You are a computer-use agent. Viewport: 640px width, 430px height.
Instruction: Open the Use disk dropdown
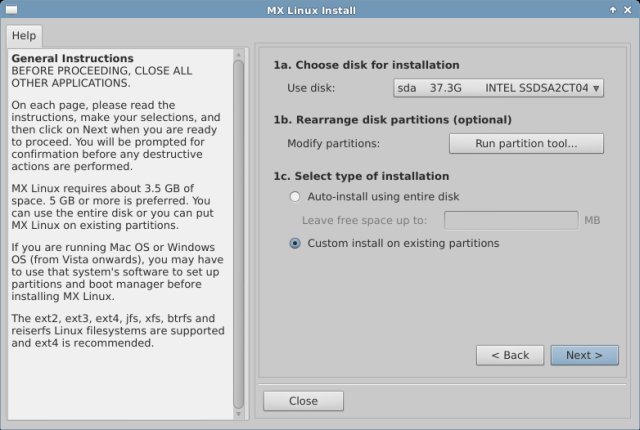pyautogui.click(x=498, y=88)
